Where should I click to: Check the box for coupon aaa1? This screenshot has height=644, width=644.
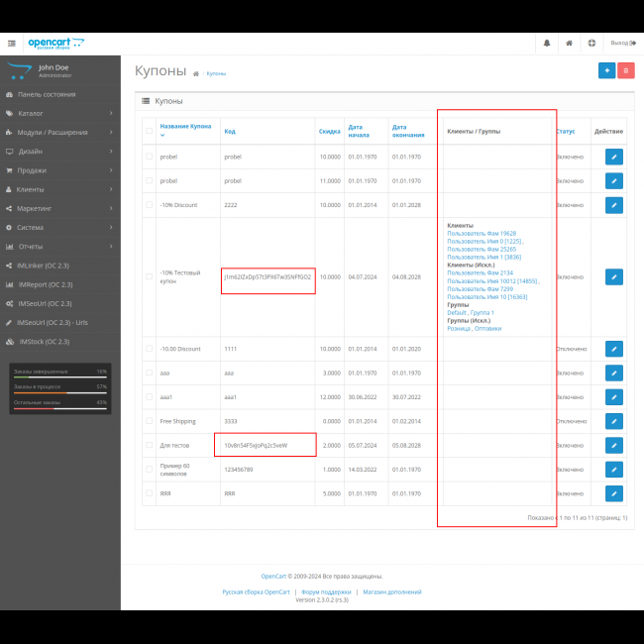click(x=150, y=396)
